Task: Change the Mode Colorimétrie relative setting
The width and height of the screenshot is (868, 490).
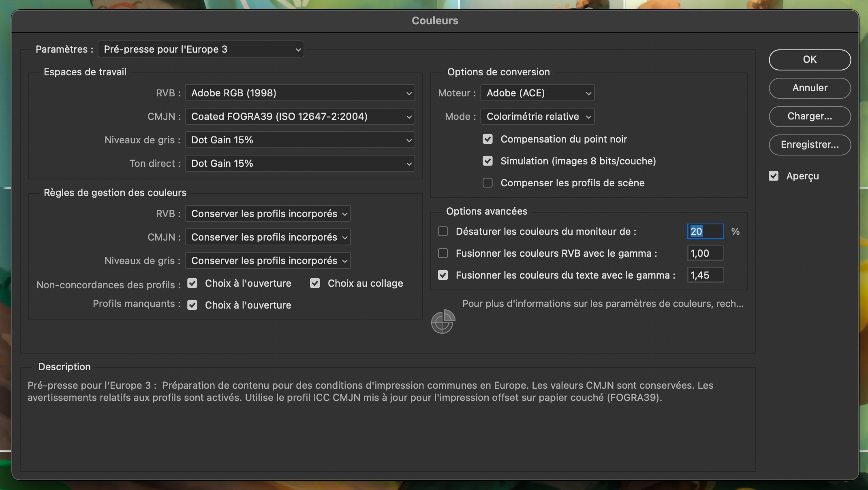Action: point(537,116)
